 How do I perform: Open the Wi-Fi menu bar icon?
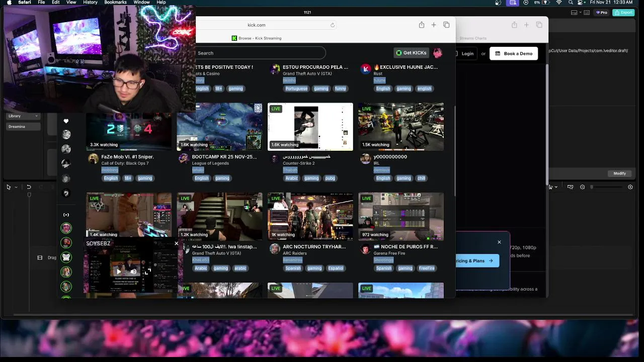tap(559, 3)
